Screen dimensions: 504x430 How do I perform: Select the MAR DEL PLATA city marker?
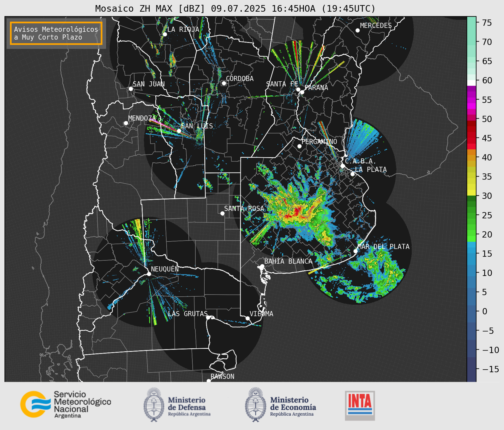click(x=356, y=251)
